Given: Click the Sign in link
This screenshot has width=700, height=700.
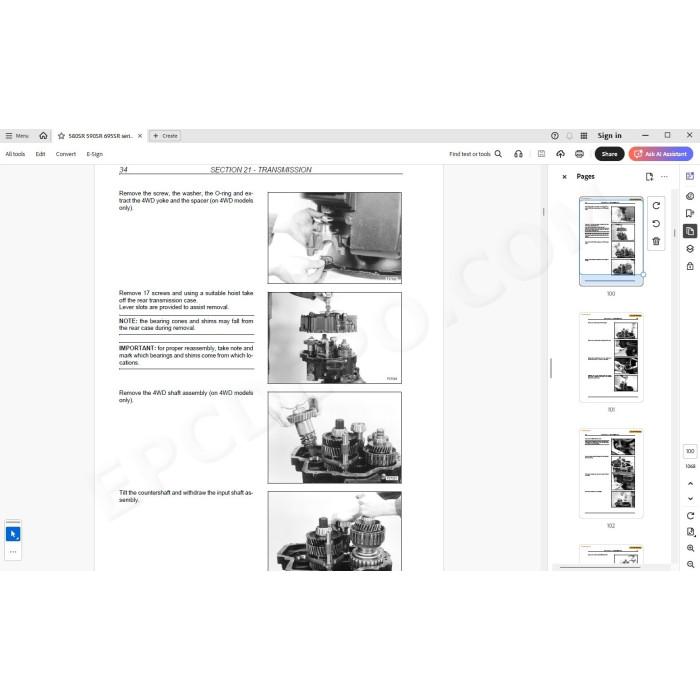Looking at the screenshot, I should coord(609,136).
